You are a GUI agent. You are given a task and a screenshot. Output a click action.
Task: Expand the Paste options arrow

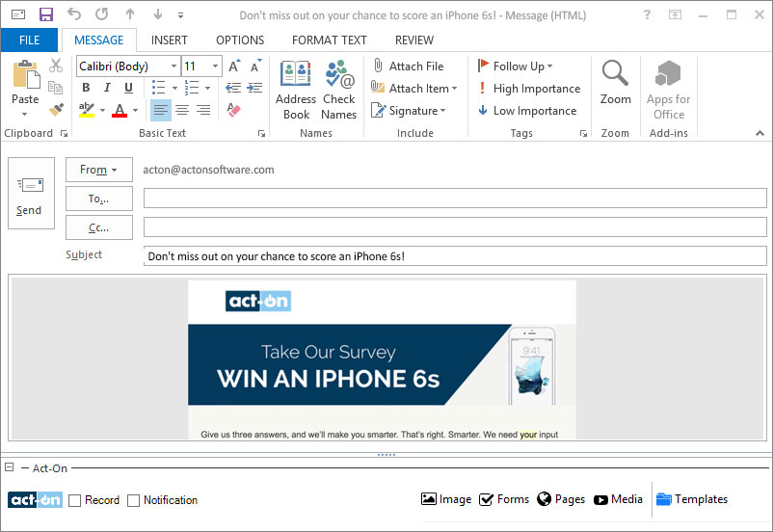[x=25, y=115]
